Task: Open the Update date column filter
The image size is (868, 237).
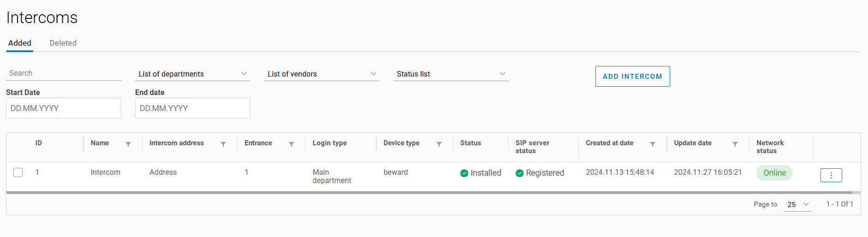Action: (735, 144)
